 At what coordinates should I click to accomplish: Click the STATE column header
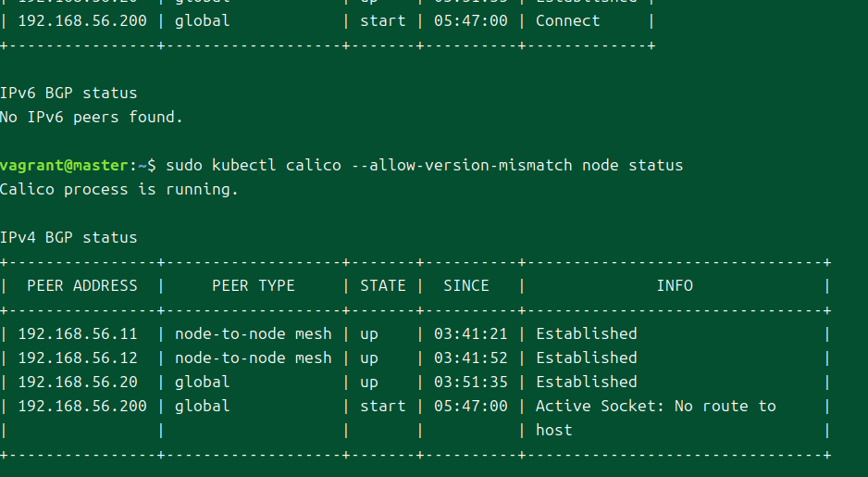[383, 286]
